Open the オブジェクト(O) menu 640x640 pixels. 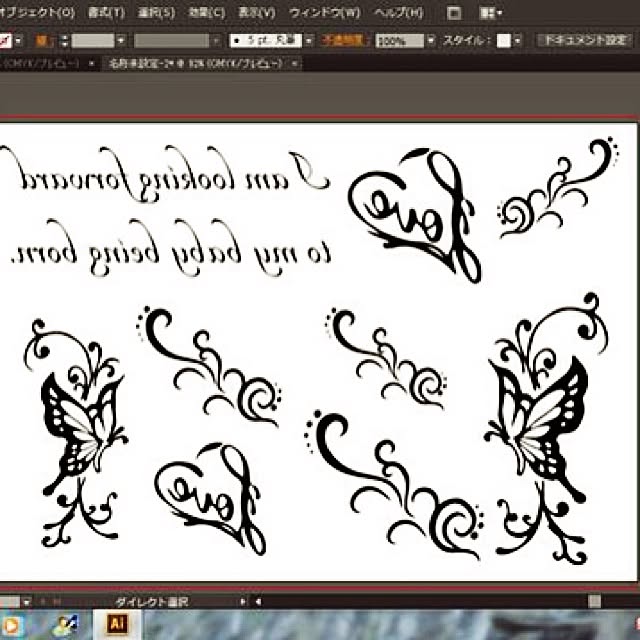pyautogui.click(x=37, y=13)
